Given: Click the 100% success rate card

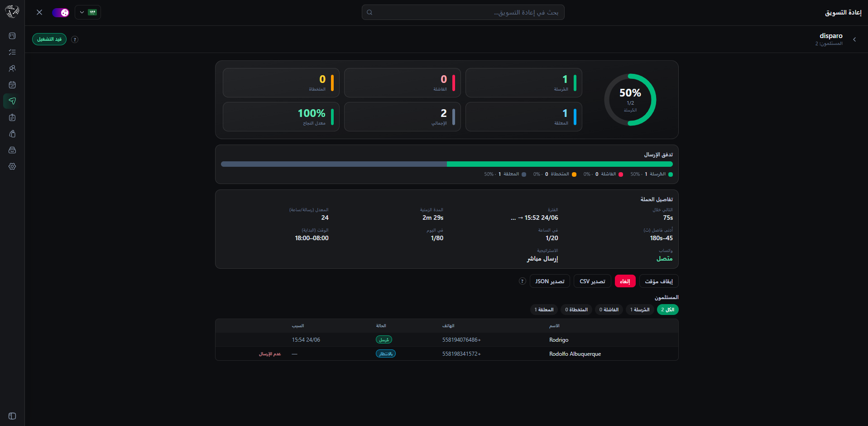Looking at the screenshot, I should point(281,117).
